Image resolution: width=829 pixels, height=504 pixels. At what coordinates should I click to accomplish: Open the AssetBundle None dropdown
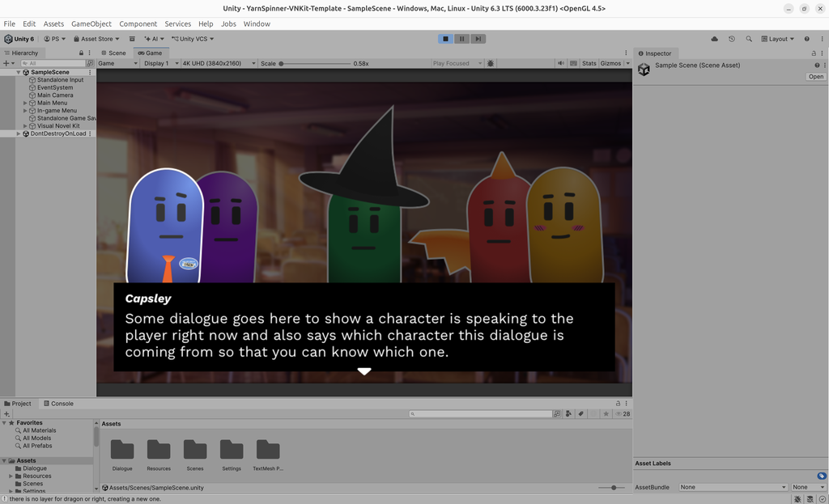[733, 487]
